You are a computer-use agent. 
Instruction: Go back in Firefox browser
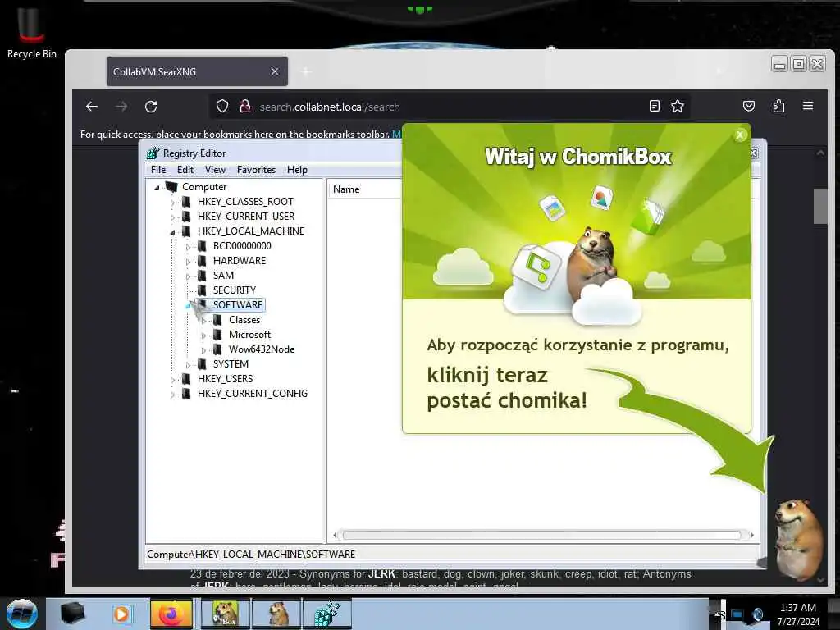pyautogui.click(x=92, y=106)
